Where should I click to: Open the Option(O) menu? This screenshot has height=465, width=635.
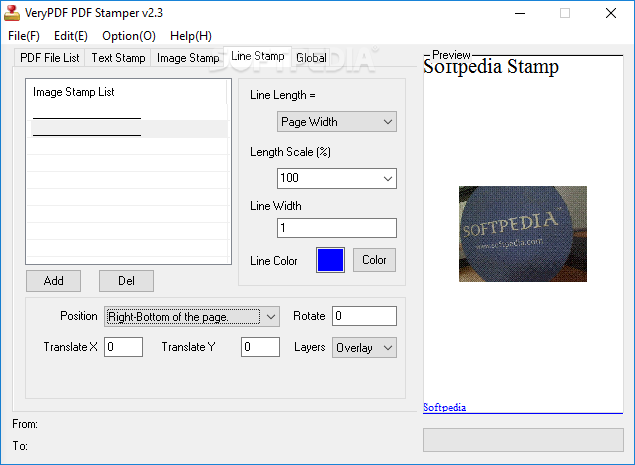(129, 36)
